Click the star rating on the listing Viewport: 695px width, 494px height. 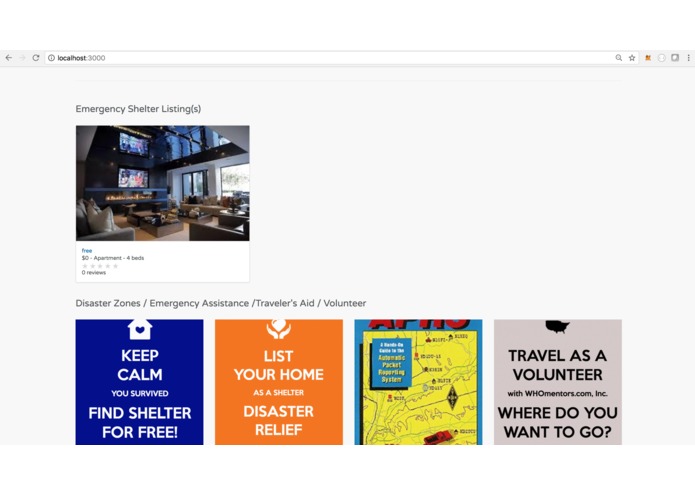[x=100, y=266]
